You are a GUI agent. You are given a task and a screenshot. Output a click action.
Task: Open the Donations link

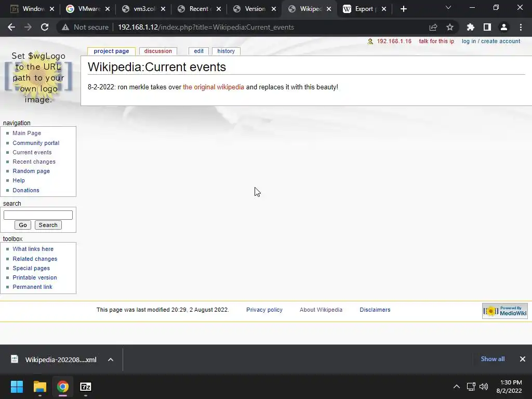click(26, 190)
